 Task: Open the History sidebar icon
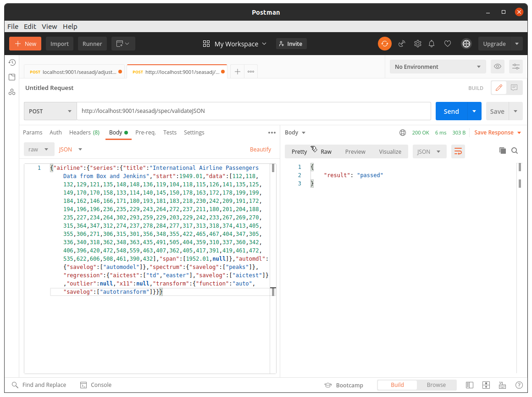tap(12, 62)
